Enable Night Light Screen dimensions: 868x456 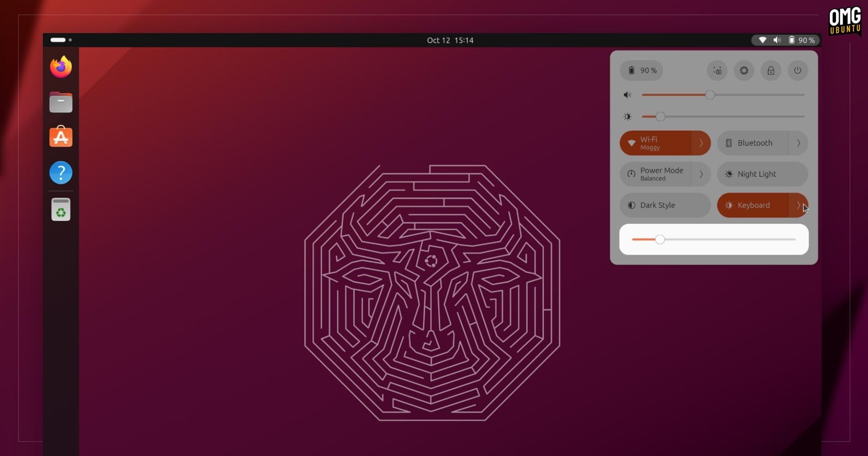point(762,174)
